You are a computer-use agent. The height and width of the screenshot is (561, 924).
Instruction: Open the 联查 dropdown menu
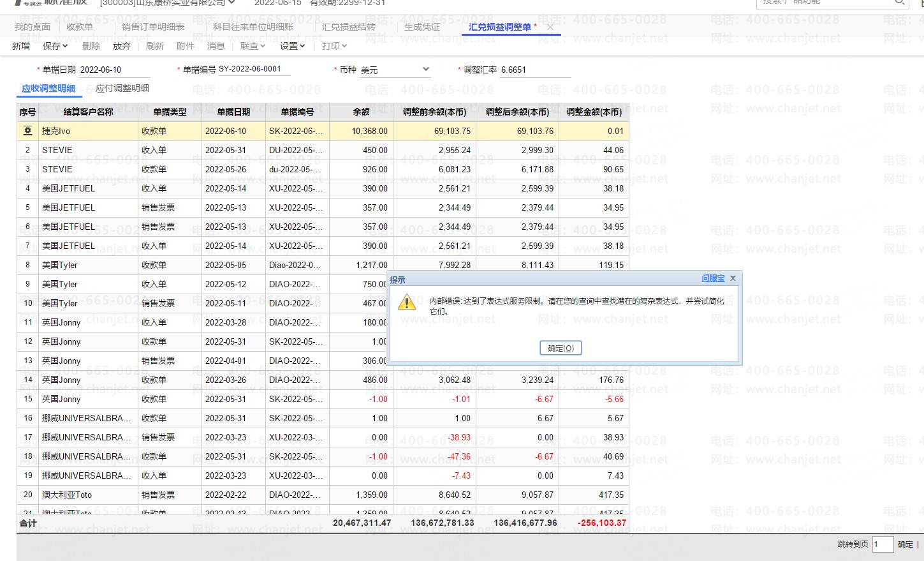coord(253,46)
